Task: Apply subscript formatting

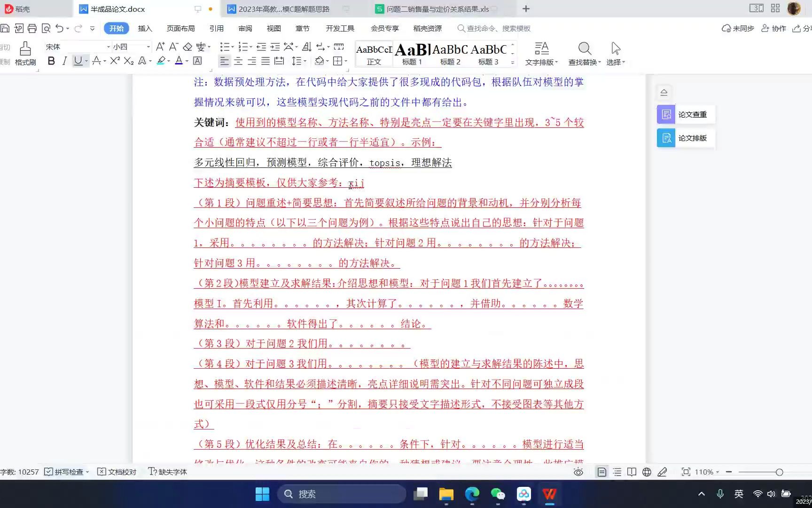Action: pos(128,61)
